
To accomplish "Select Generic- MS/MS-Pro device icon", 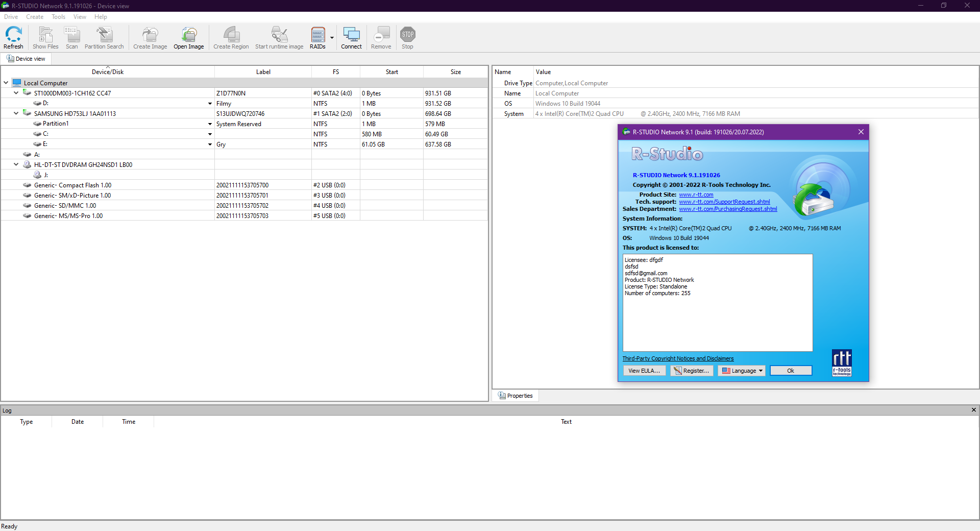I will point(27,215).
